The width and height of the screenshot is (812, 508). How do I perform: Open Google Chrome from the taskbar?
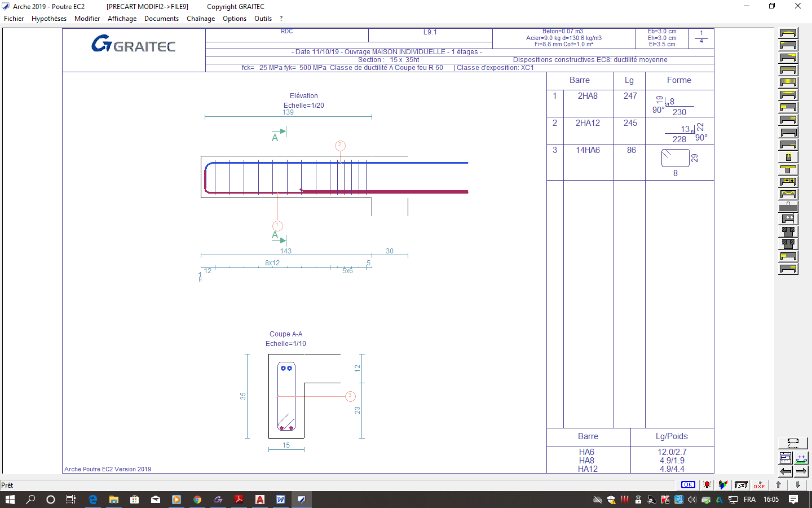(x=197, y=500)
